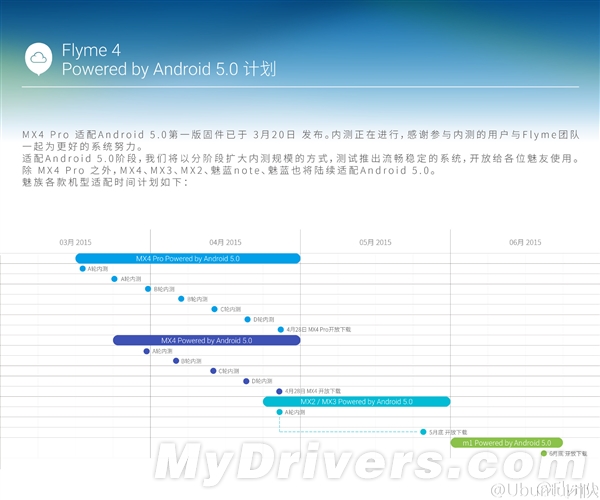The image size is (600, 500).
Task: Click the 4月28日 MX4 开放下载 dark blue dot
Action: coord(279,391)
